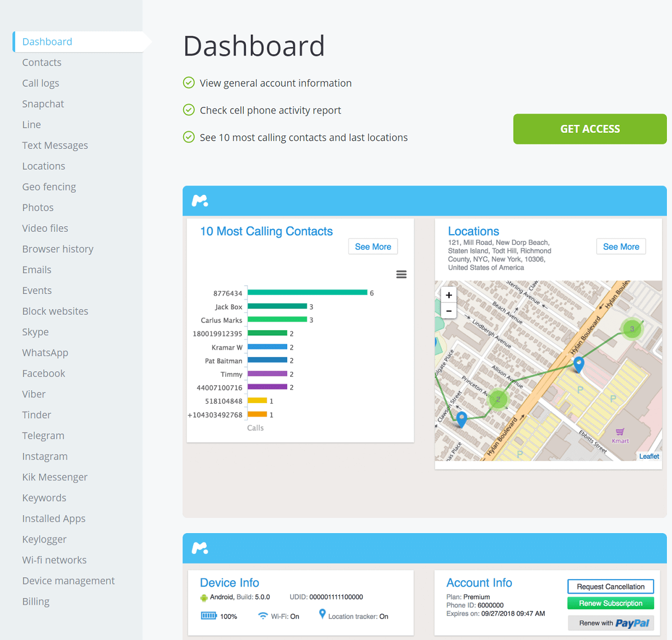Viewport: 672px width, 640px height.
Task: Zoom in on the map
Action: click(x=449, y=295)
